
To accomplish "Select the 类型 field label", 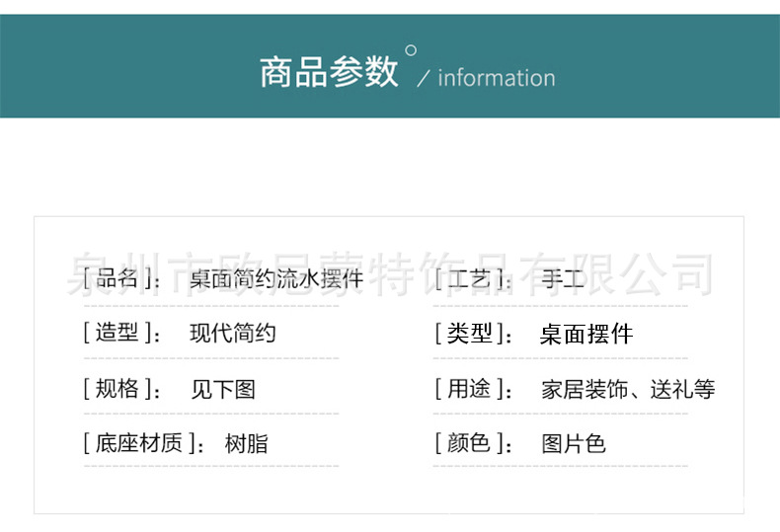I will coord(473,334).
